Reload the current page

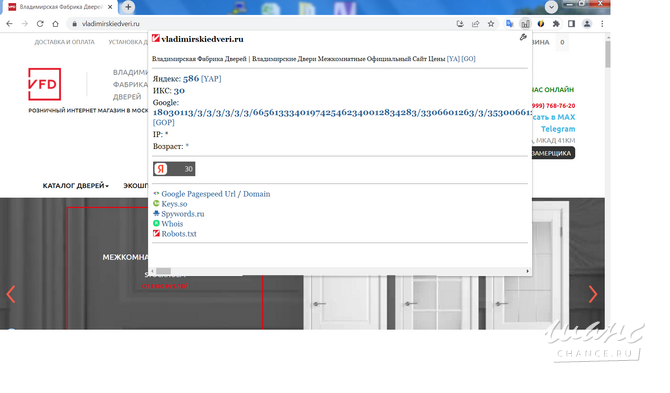40,24
